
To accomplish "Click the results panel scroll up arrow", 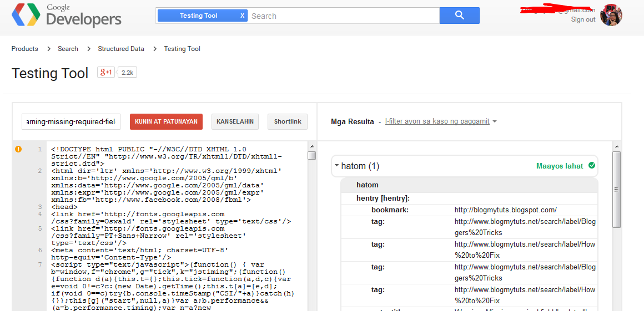I will point(616,146).
